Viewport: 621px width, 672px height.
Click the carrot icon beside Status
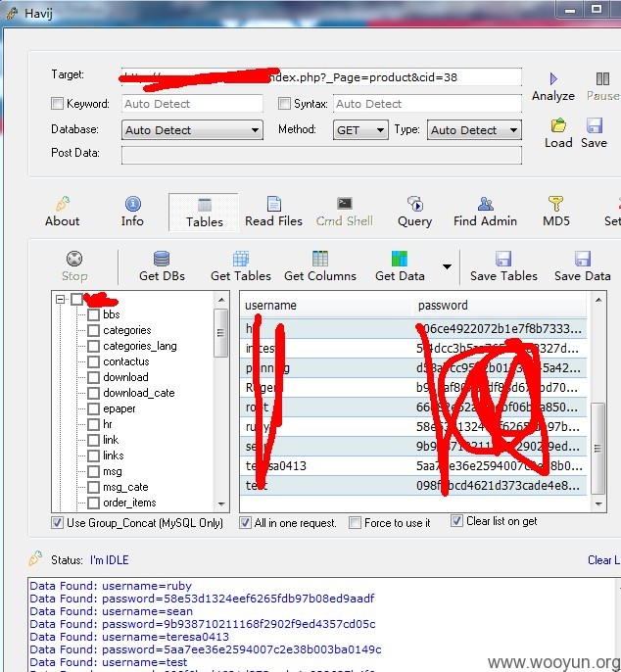[x=36, y=558]
